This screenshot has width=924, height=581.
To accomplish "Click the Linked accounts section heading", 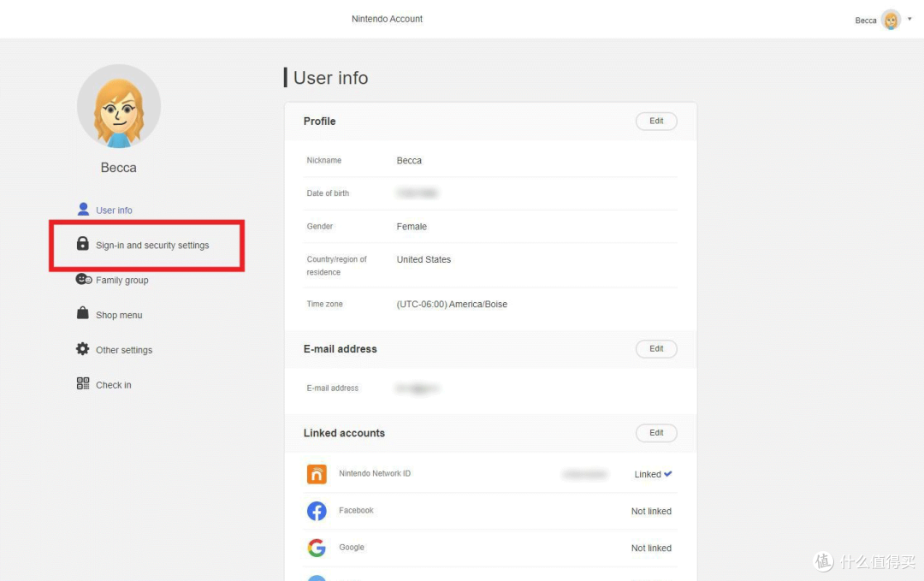I will click(x=344, y=433).
